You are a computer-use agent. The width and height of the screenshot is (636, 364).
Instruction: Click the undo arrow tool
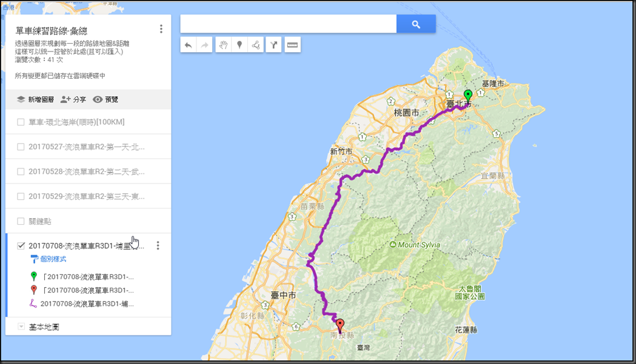[188, 45]
